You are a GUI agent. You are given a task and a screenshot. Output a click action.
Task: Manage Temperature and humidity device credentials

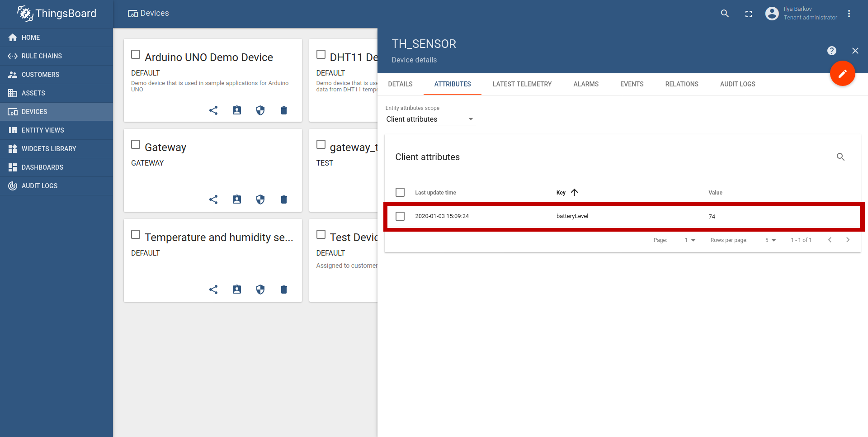[x=260, y=290]
